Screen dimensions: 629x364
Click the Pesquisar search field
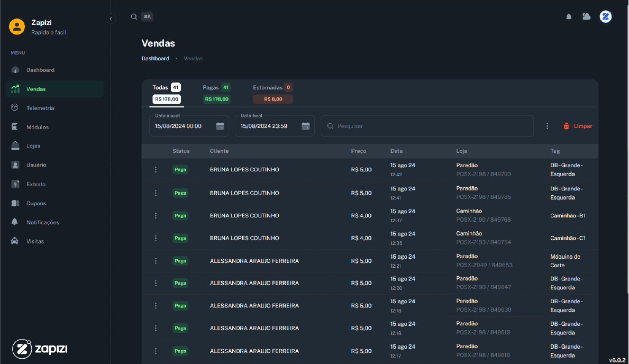[427, 126]
